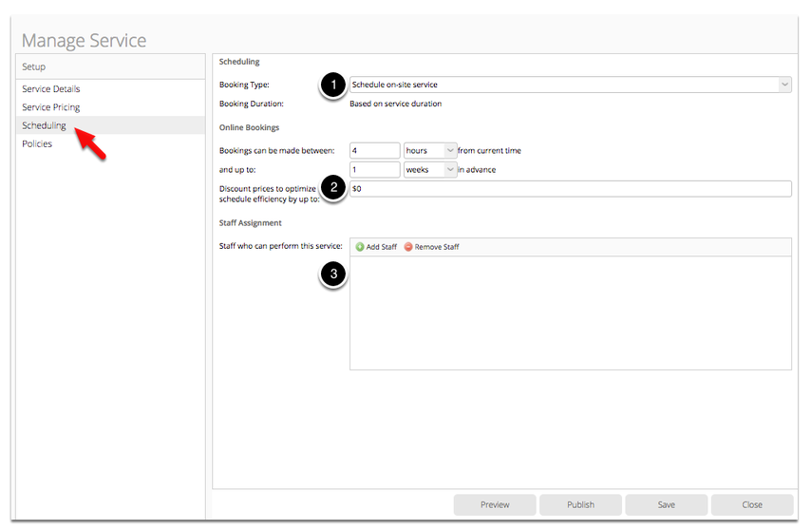
Task: Click the empty staff list area
Action: (571, 312)
